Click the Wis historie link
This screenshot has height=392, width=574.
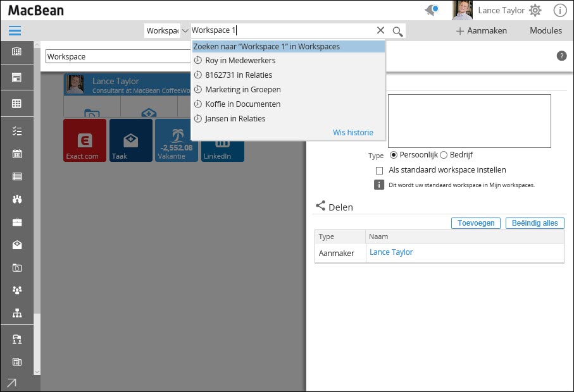(x=353, y=133)
